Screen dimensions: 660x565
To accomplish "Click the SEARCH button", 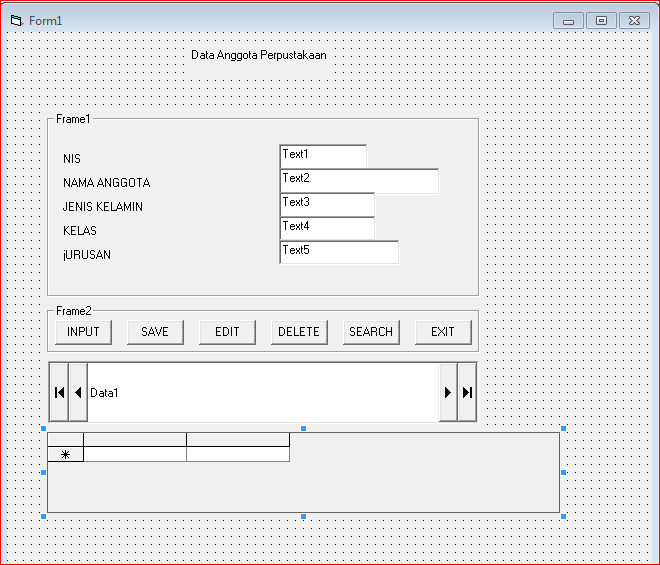I will click(x=371, y=332).
